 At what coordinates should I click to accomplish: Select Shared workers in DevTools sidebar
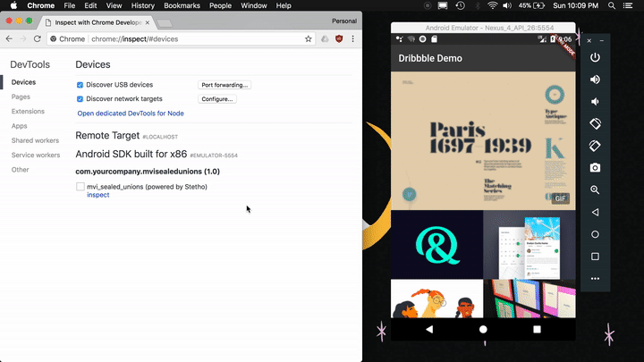(x=35, y=140)
